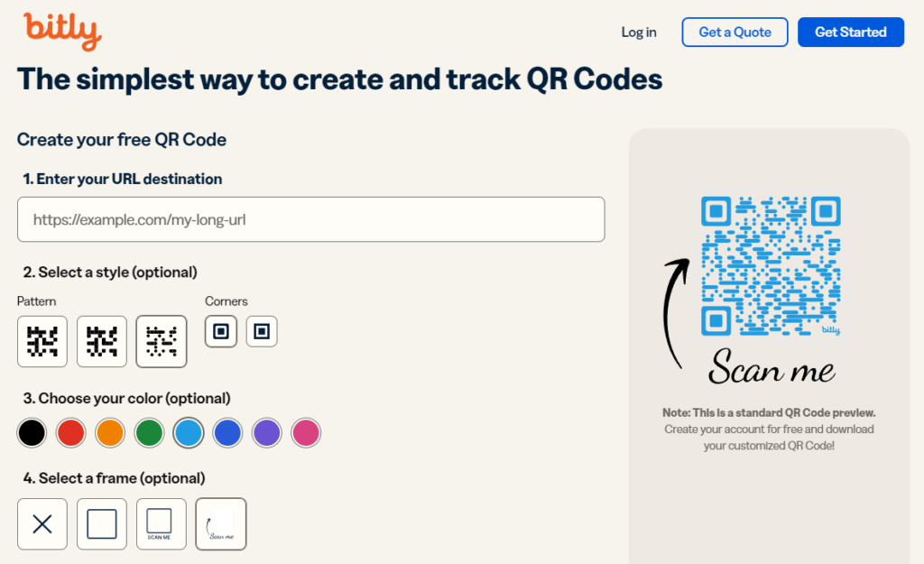Choose the no-frame X option
Image resolution: width=924 pixels, height=564 pixels.
pyautogui.click(x=42, y=523)
